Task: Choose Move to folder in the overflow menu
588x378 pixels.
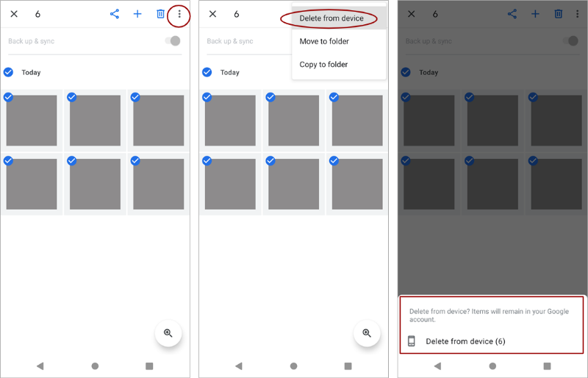Action: (x=339, y=41)
